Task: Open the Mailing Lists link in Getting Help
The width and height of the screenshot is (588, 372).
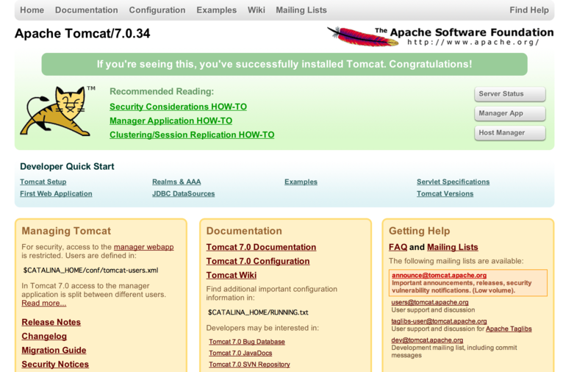Action: pos(453,247)
